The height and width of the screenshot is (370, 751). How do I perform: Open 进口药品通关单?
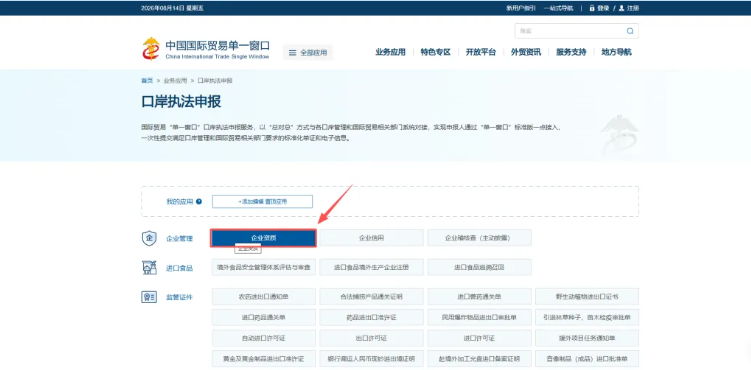[x=264, y=317]
